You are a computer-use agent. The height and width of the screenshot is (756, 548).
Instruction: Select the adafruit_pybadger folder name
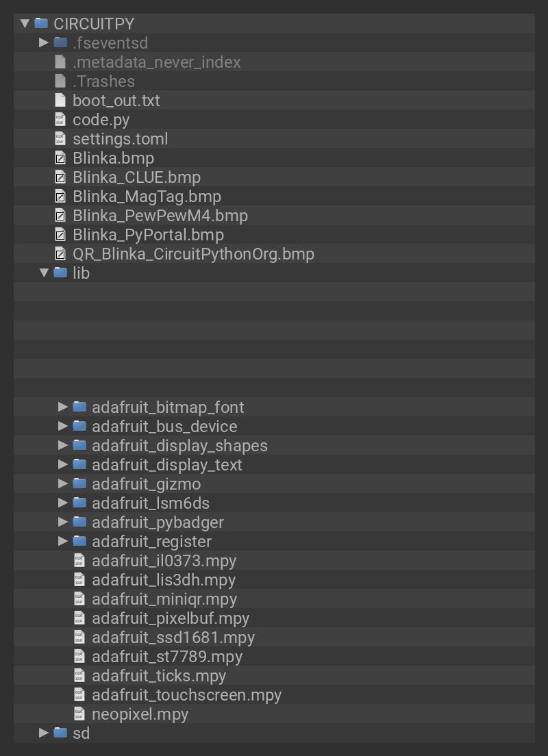click(158, 522)
